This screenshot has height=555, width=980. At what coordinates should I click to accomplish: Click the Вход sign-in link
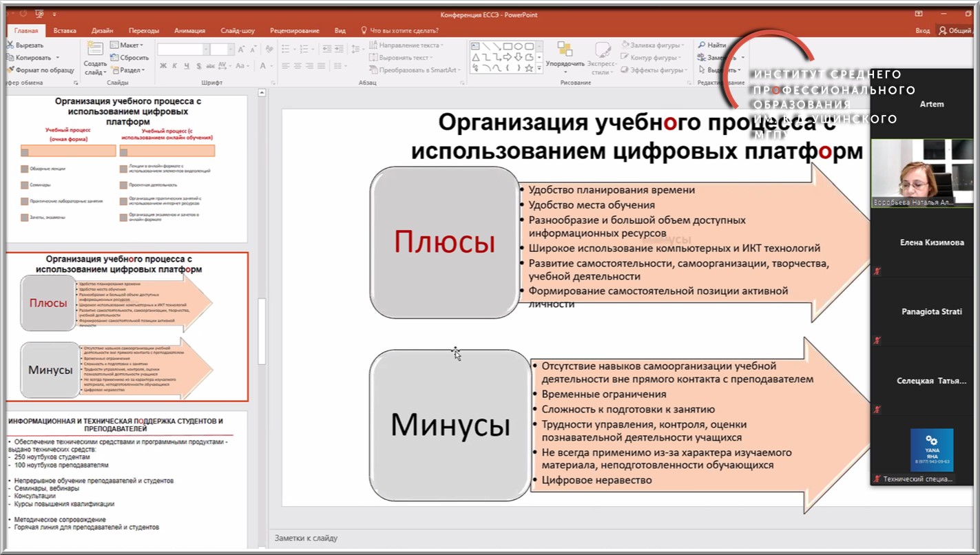tap(922, 30)
